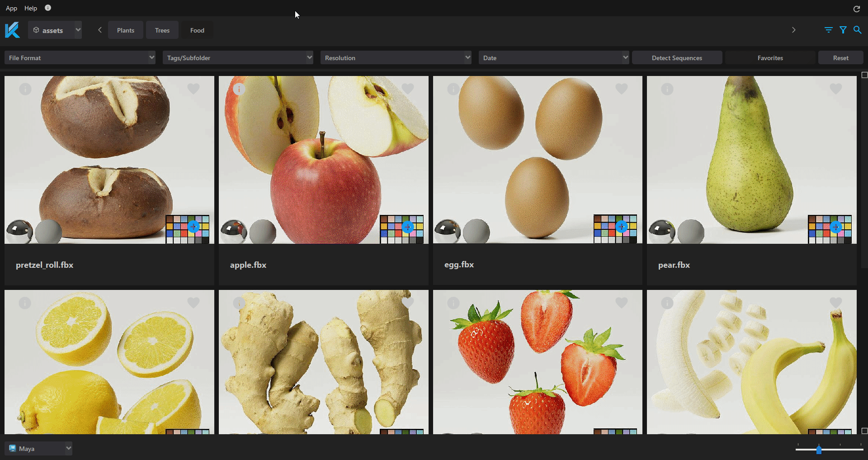Expand the File Format dropdown
Viewport: 868px width, 460px height.
80,58
